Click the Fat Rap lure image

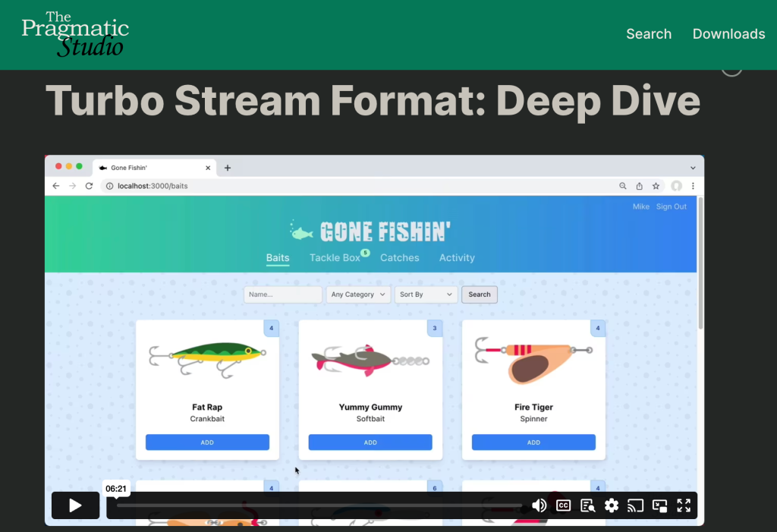pos(207,360)
